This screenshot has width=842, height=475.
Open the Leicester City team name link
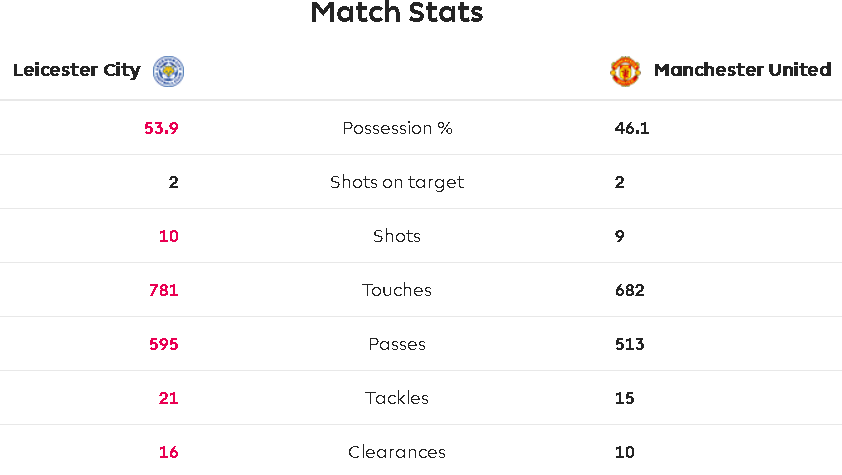tap(77, 70)
